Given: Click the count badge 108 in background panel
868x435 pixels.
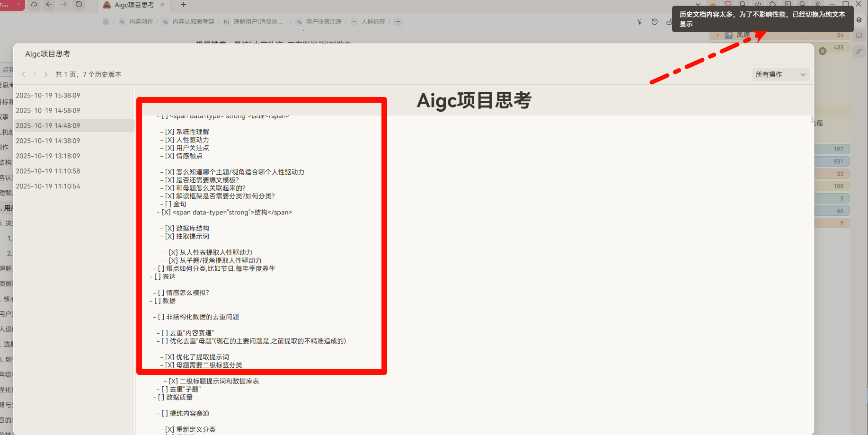Looking at the screenshot, I should 838,186.
